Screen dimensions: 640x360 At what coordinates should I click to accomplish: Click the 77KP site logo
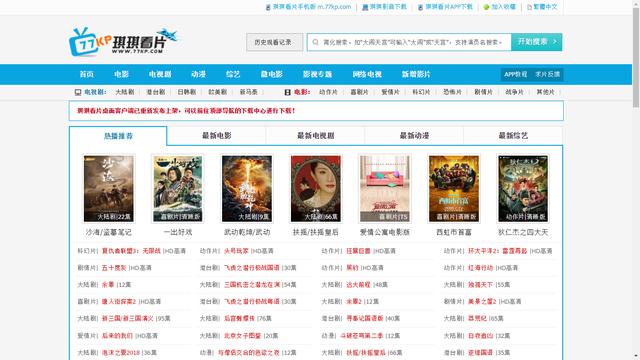point(124,41)
